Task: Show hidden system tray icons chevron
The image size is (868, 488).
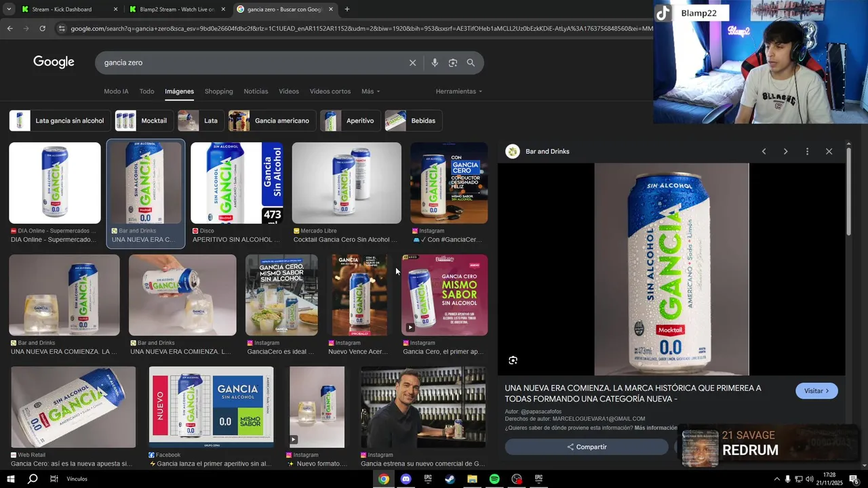Action: [776, 479]
